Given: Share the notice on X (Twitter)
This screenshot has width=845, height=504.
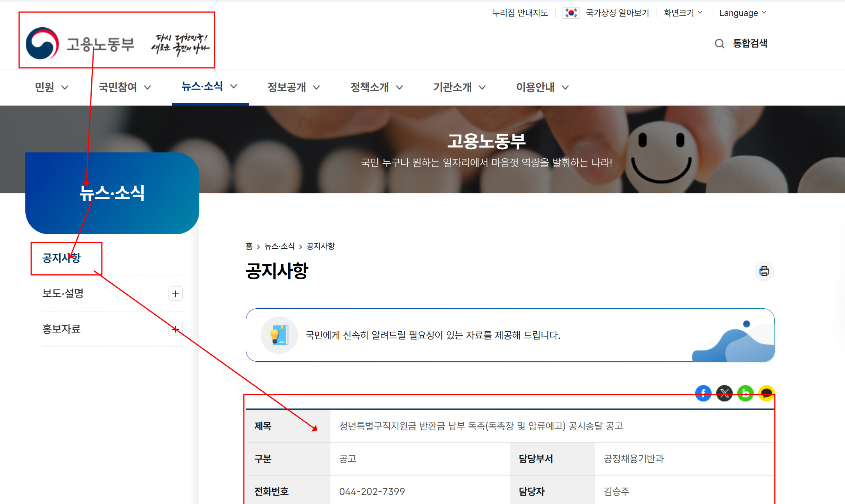Looking at the screenshot, I should 724,393.
